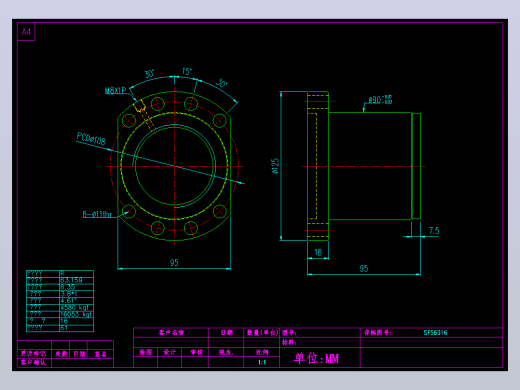Select the M8X1P thread annotation
This screenshot has height=390, width=520.
coord(115,90)
